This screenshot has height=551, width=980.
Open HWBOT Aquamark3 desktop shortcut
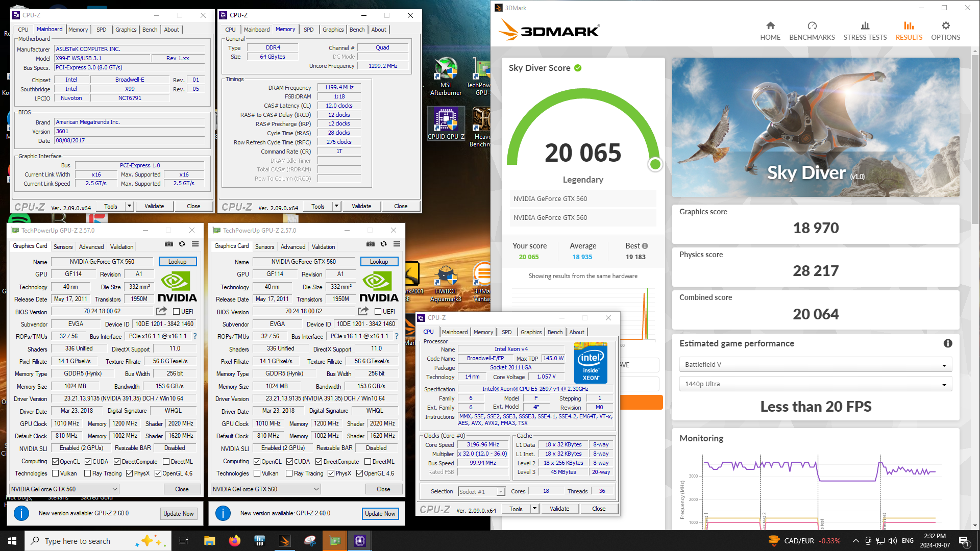pyautogui.click(x=446, y=284)
